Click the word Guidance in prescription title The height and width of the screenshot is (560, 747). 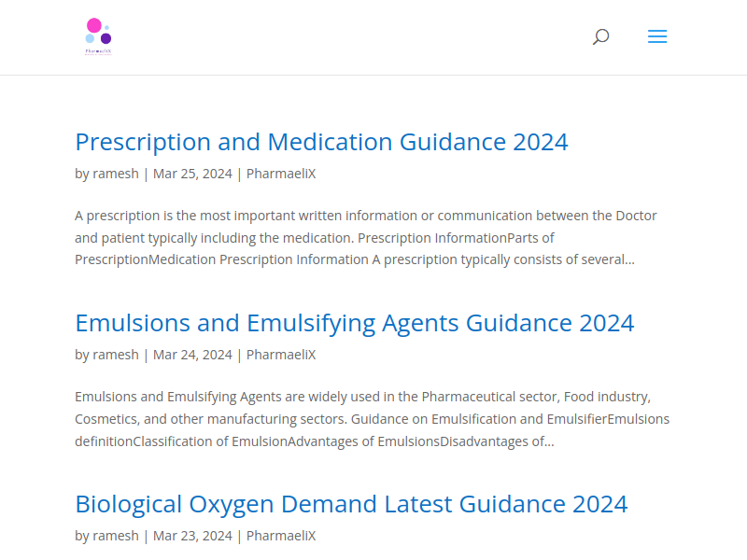click(453, 142)
